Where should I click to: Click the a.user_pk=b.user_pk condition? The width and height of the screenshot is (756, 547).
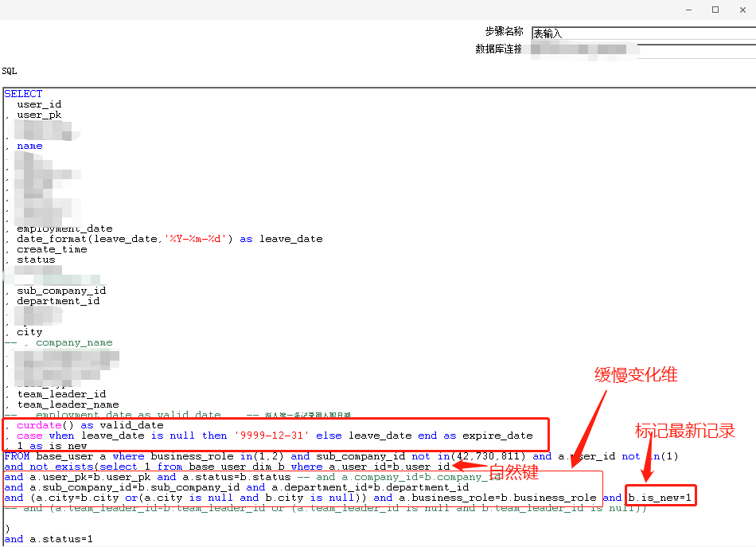coord(90,477)
